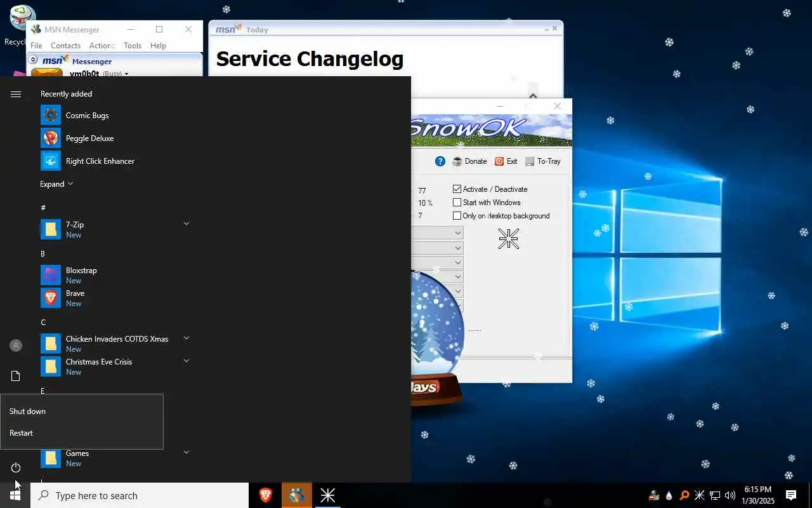Enable Only on desktop background checkbox
This screenshot has height=508, width=812.
[x=457, y=216]
